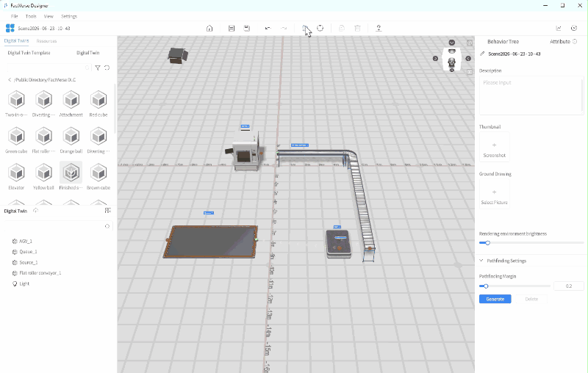
Task: Click the dark queue platform in the scene
Action: [x=211, y=242]
